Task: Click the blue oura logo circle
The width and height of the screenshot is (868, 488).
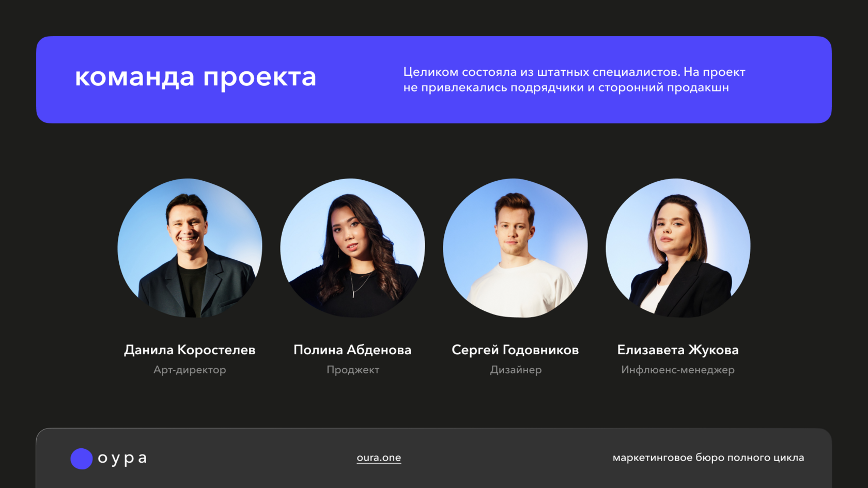Action: tap(82, 459)
